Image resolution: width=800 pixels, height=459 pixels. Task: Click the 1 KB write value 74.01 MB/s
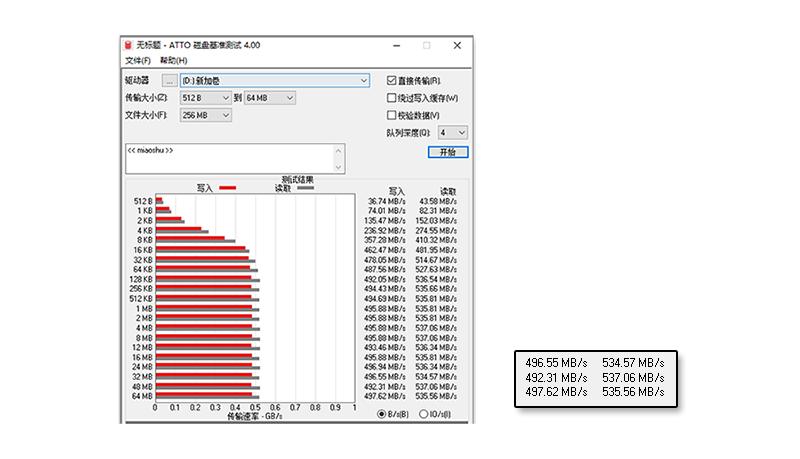[386, 211]
